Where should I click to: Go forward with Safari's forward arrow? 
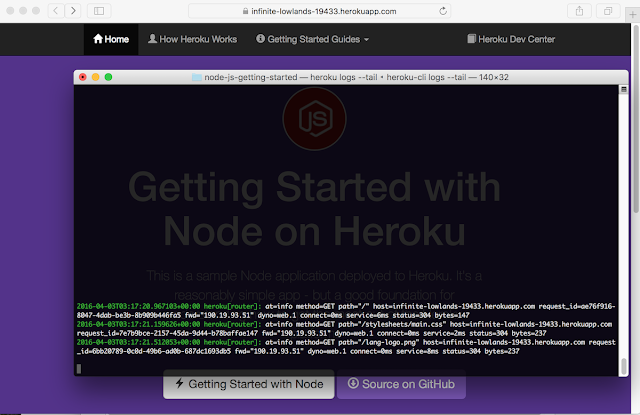(73, 11)
